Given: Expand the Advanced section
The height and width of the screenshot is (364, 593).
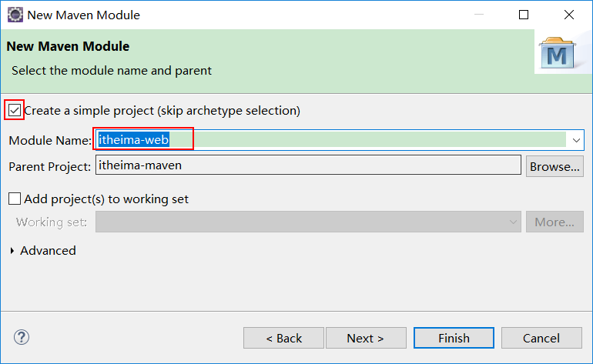Looking at the screenshot, I should [x=14, y=251].
